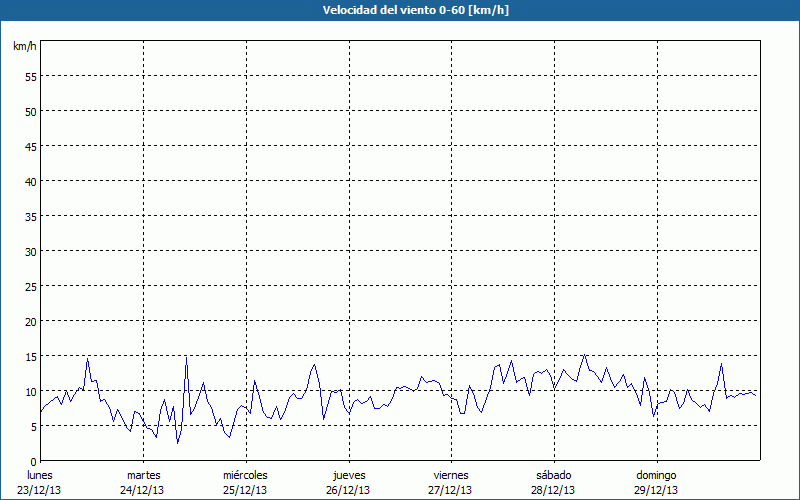Click the y-axis value 55
The height and width of the screenshot is (500, 800).
30,76
